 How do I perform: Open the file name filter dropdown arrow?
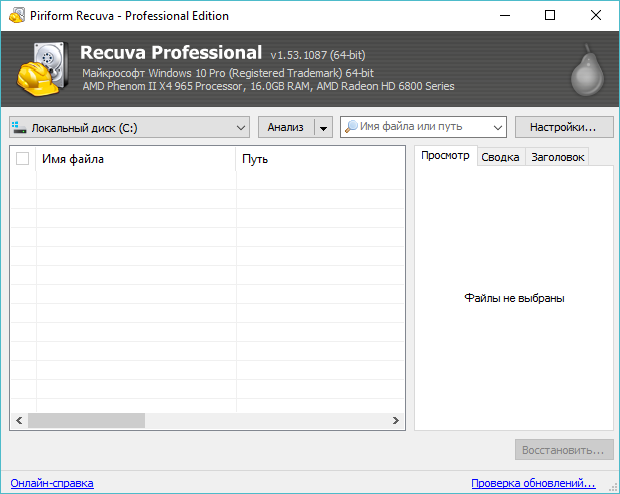coord(498,128)
